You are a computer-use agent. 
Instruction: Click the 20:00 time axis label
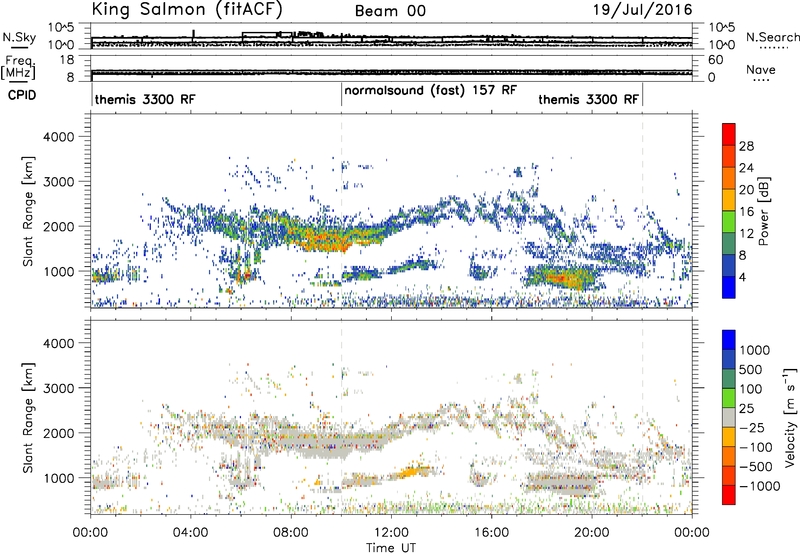(591, 533)
